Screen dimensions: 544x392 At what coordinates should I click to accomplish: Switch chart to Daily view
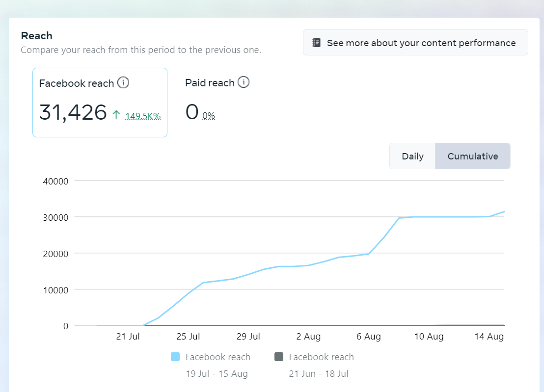point(412,156)
